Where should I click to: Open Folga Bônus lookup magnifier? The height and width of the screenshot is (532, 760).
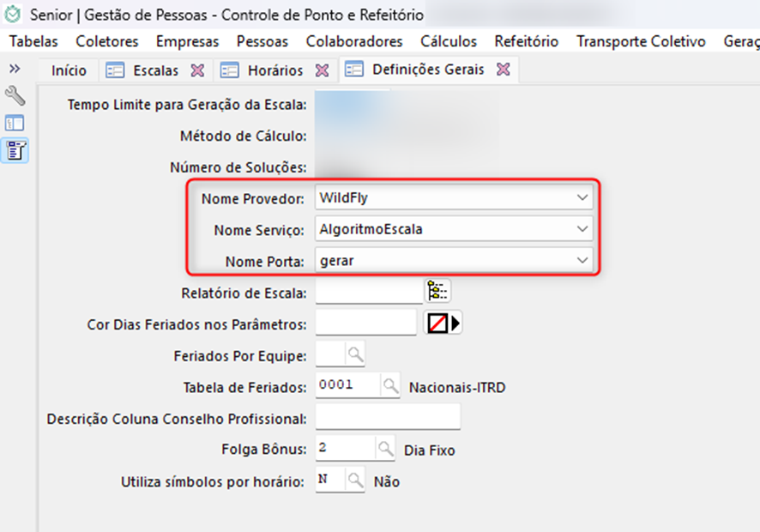coord(386,449)
